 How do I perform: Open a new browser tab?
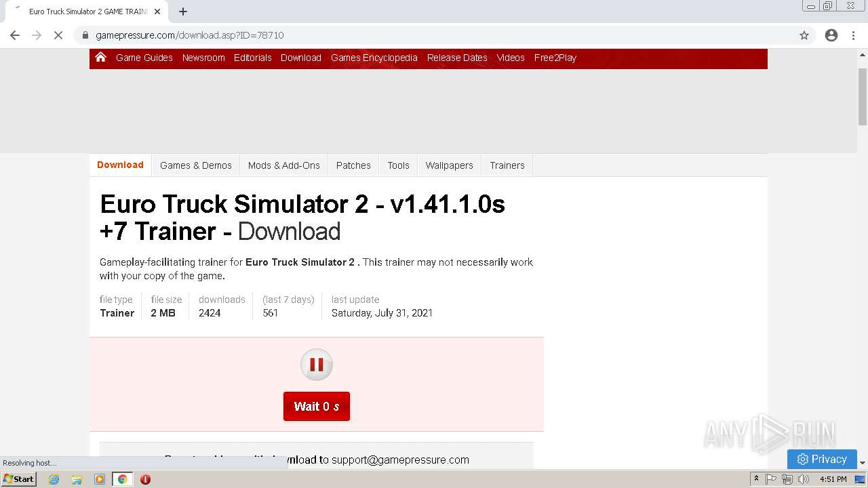(x=183, y=12)
